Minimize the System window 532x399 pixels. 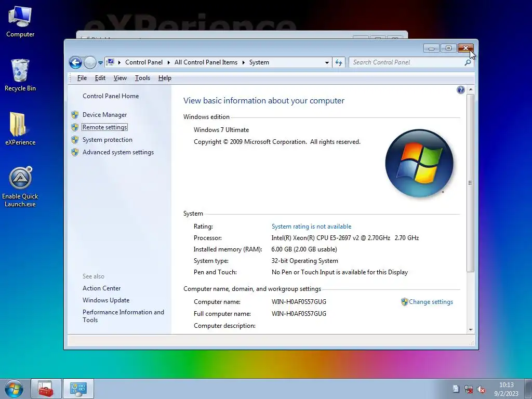point(431,48)
